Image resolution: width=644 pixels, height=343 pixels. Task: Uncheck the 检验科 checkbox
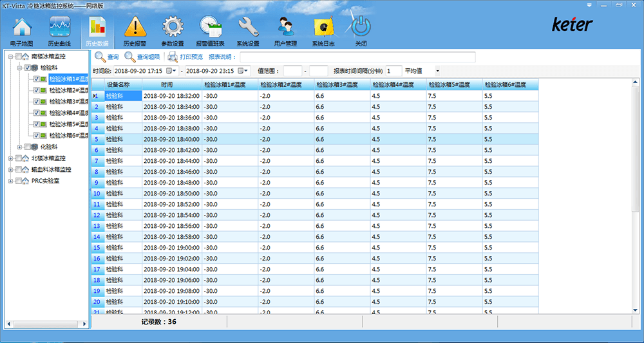pos(28,68)
